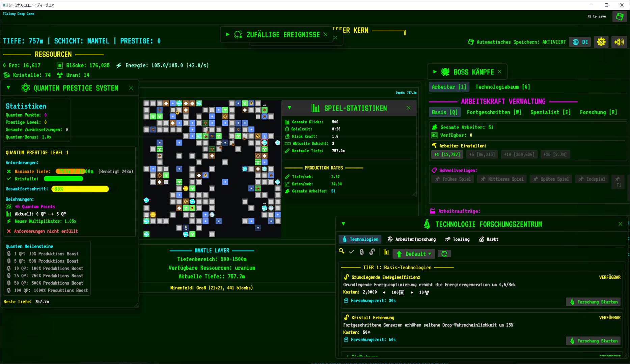
Task: Click the yellow Gesamtfortschritt progress bar
Action: click(80, 189)
